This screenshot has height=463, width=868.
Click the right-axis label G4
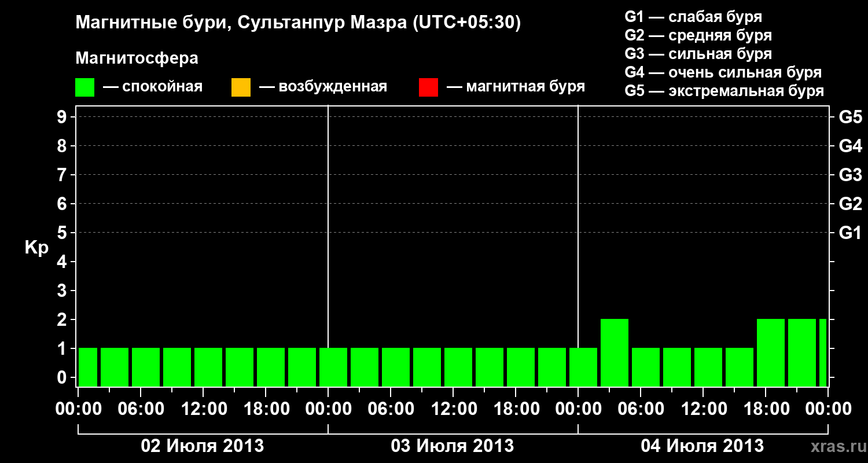(851, 146)
